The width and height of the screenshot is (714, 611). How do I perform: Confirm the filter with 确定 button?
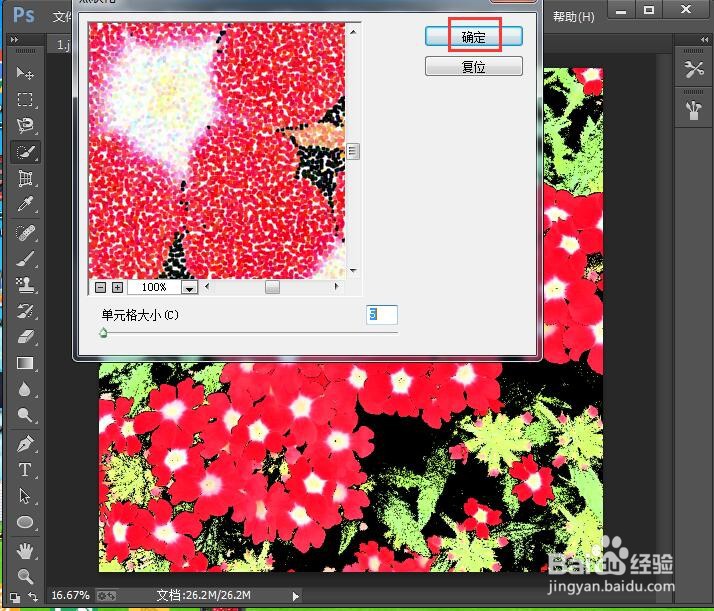click(x=474, y=36)
